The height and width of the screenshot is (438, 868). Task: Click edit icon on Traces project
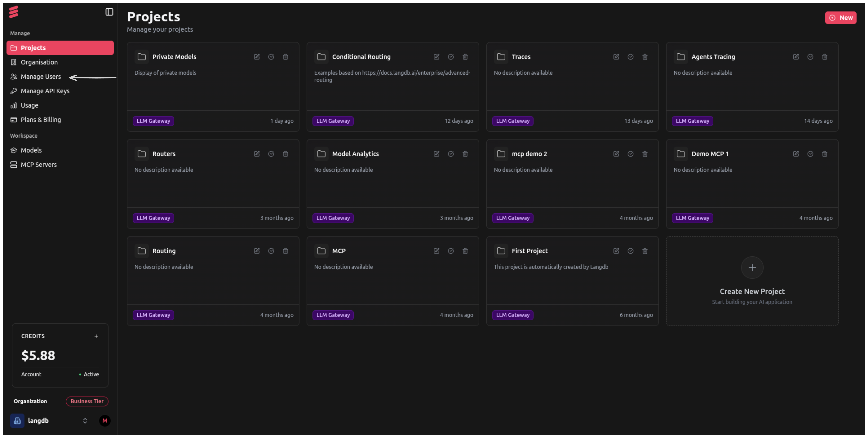616,57
